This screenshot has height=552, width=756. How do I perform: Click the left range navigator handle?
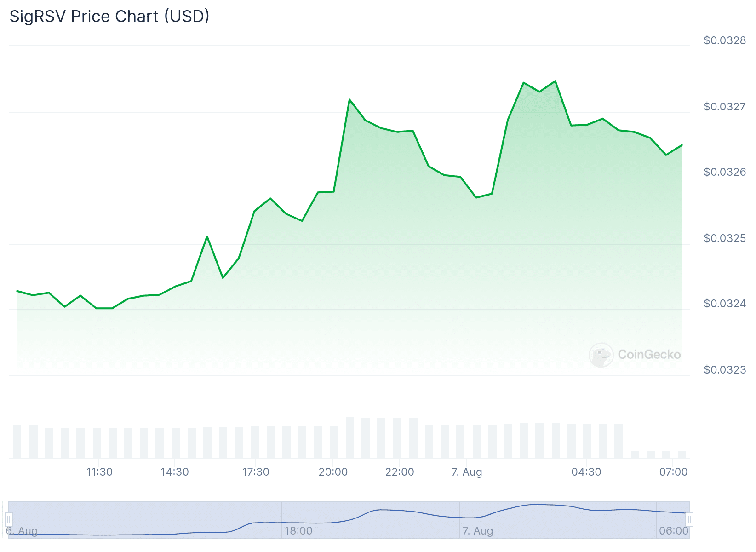(x=8, y=520)
